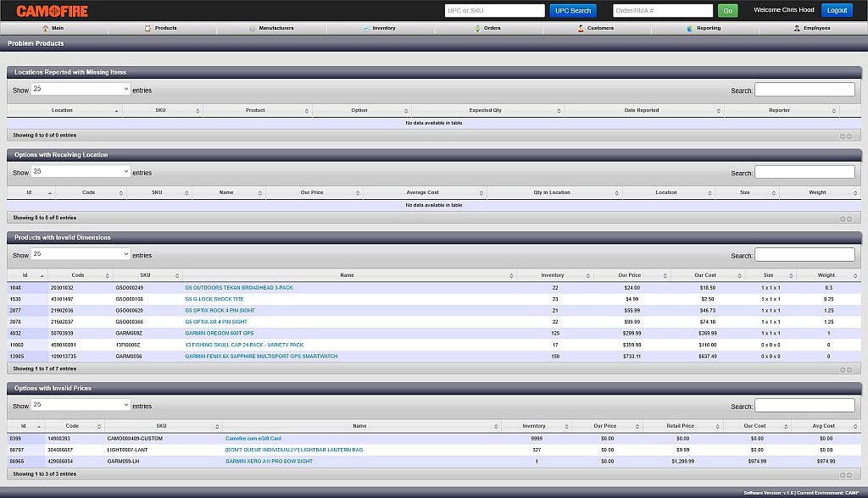The image size is (868, 498).
Task: Click the Camofire logo
Action: (x=52, y=11)
